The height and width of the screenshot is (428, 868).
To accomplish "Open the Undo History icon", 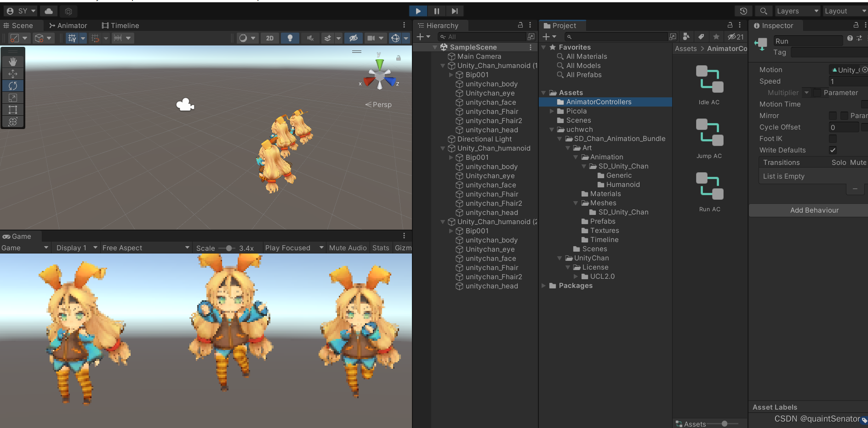I will (743, 11).
